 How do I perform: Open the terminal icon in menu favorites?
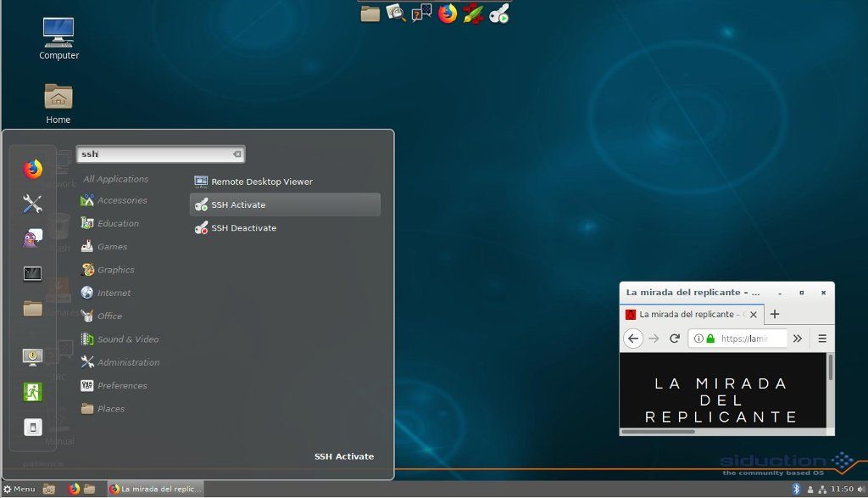pyautogui.click(x=32, y=273)
